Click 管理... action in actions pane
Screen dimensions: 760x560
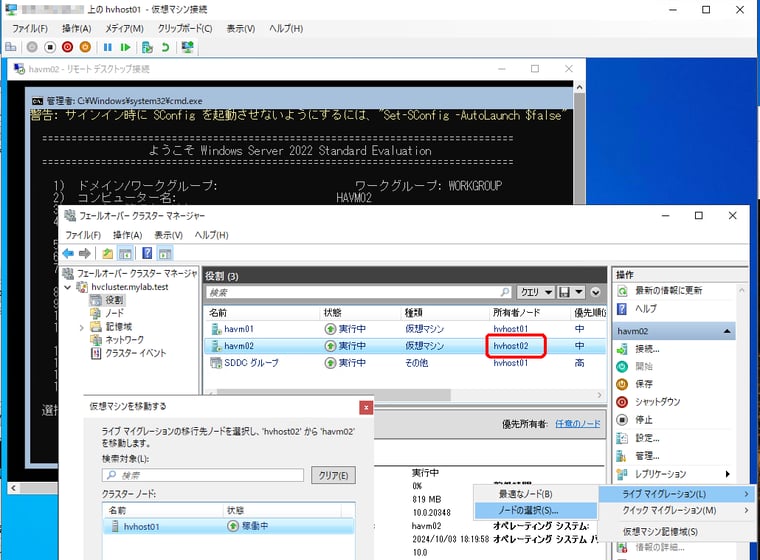[647, 456]
